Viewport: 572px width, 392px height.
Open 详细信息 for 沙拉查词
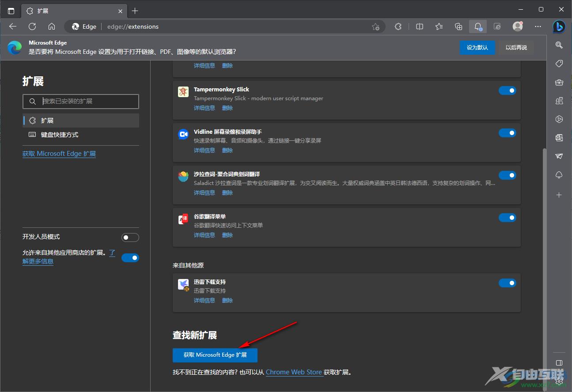205,192
